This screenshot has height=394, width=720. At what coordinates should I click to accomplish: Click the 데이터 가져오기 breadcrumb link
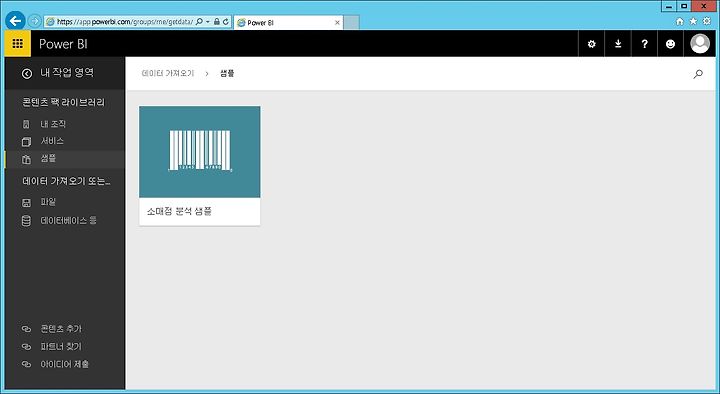tap(168, 73)
